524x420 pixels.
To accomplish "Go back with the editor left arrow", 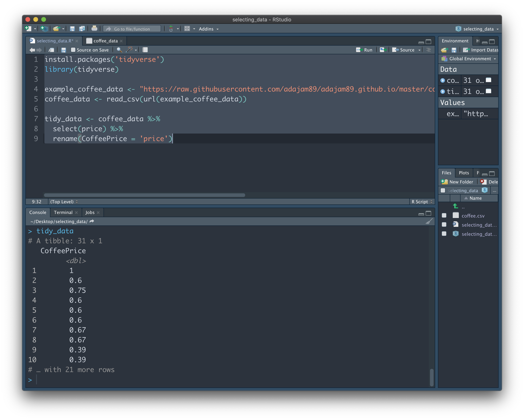I will pos(32,50).
